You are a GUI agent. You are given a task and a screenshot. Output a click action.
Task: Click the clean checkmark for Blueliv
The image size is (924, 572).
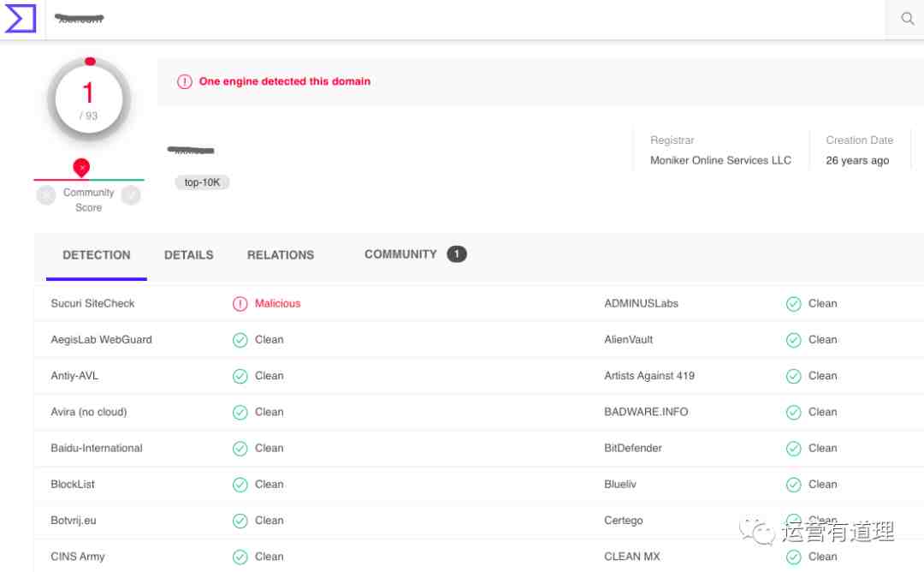pyautogui.click(x=794, y=485)
